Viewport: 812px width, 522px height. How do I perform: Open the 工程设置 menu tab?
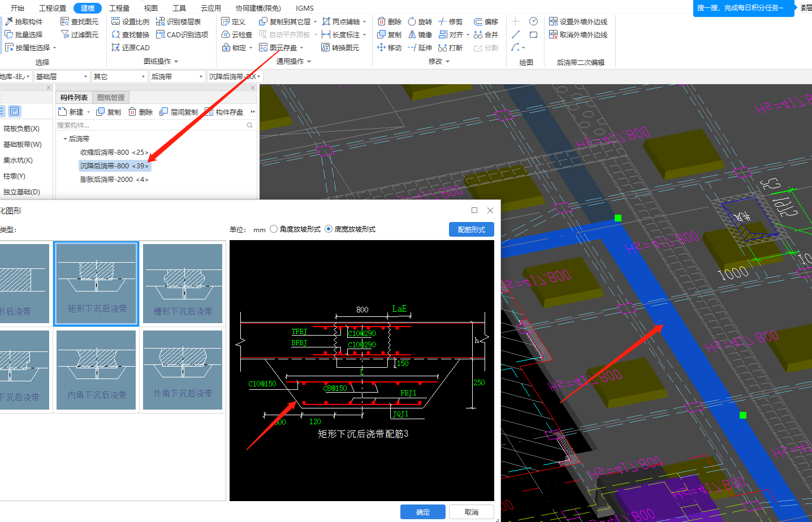tap(53, 8)
